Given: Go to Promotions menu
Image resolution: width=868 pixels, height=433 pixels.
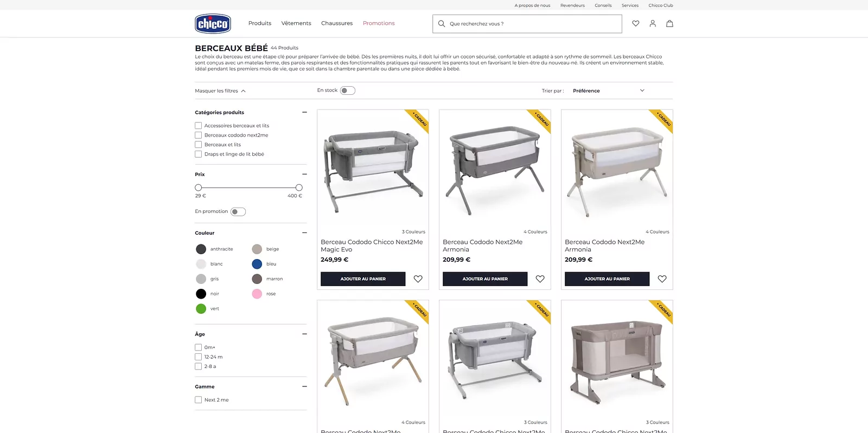Looking at the screenshot, I should click(x=379, y=23).
